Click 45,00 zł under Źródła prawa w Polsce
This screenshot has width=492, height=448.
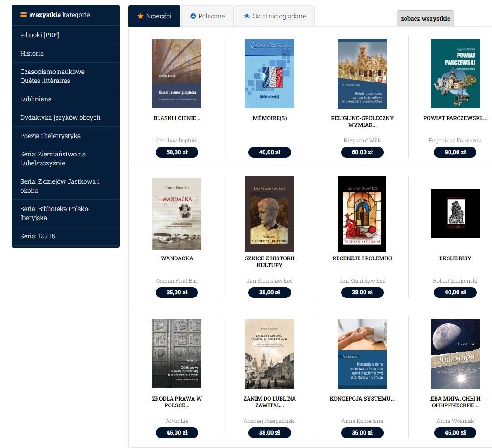click(177, 433)
